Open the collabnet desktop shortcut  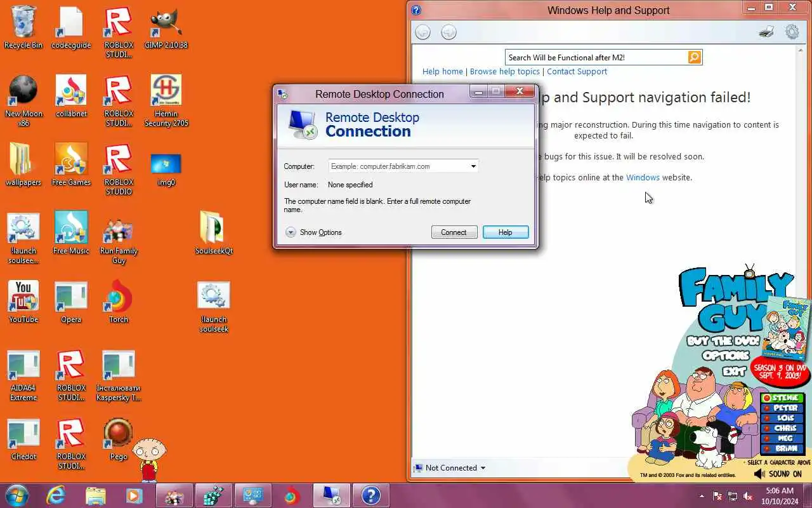71,97
